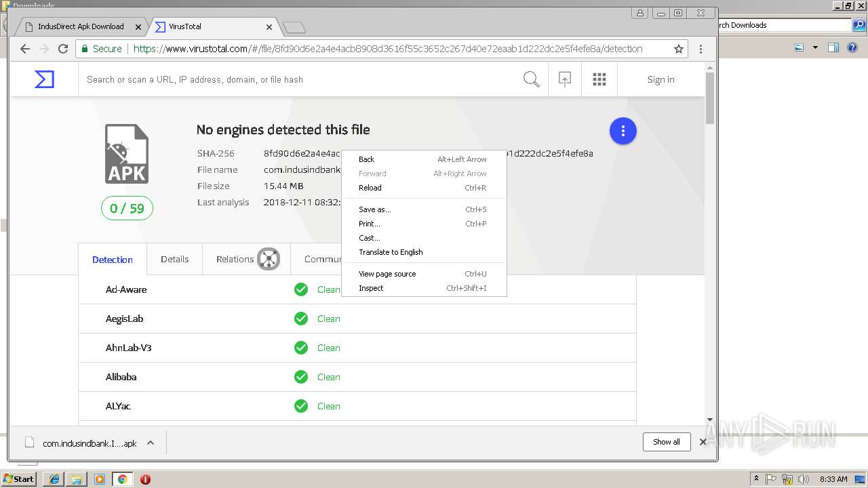Click the volume icon in system tray
Viewport: 868px width, 488px height.
click(x=803, y=479)
